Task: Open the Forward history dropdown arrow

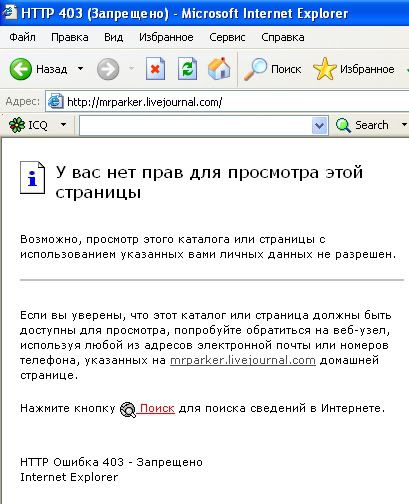Action: [x=132, y=69]
